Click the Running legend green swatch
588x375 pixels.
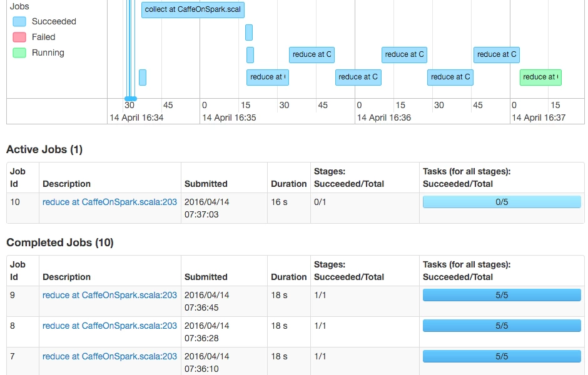click(x=19, y=53)
